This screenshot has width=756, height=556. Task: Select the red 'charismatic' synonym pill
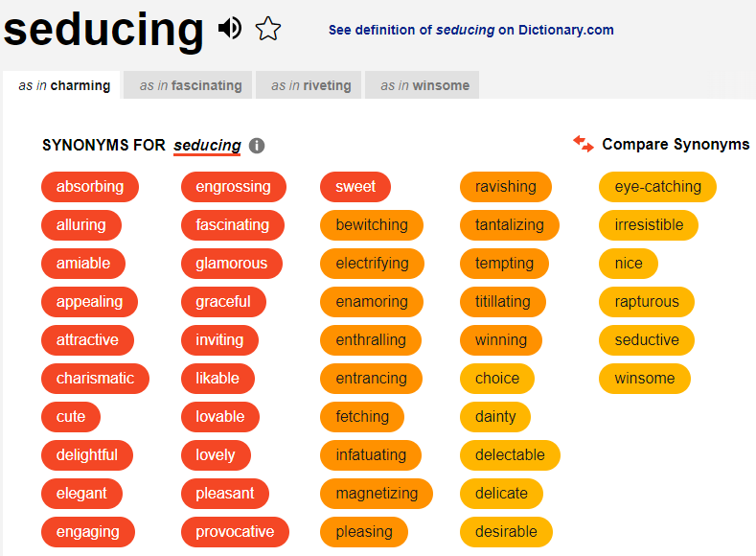tap(96, 378)
